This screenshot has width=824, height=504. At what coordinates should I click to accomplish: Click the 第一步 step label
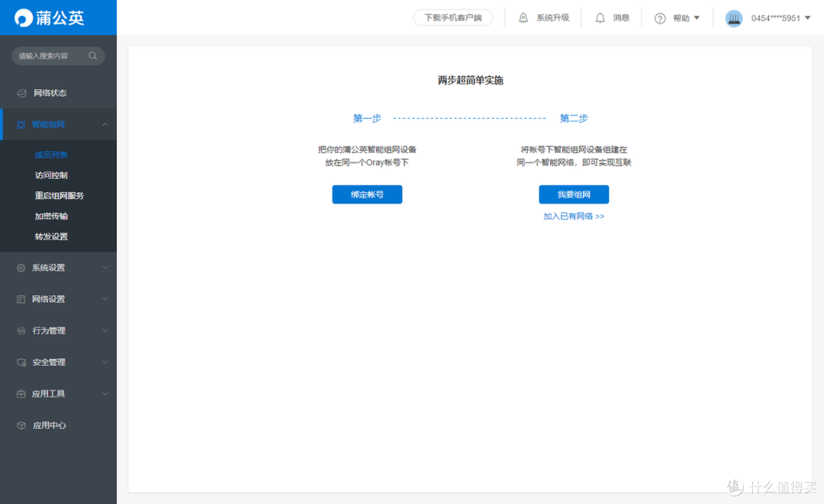(367, 118)
